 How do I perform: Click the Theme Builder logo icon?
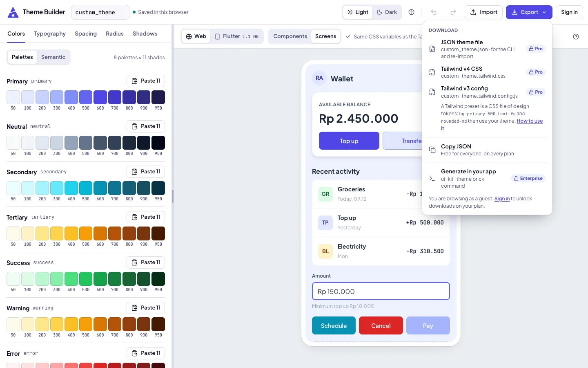pos(13,12)
